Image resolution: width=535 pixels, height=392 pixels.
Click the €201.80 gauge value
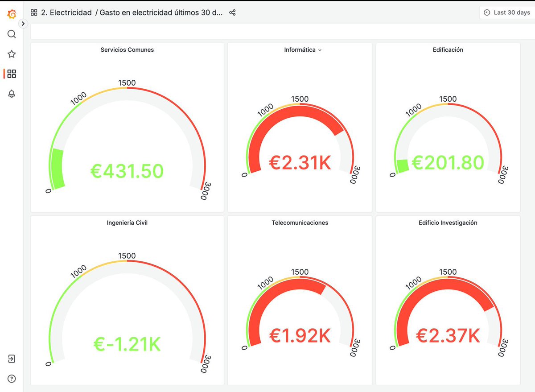point(448,162)
